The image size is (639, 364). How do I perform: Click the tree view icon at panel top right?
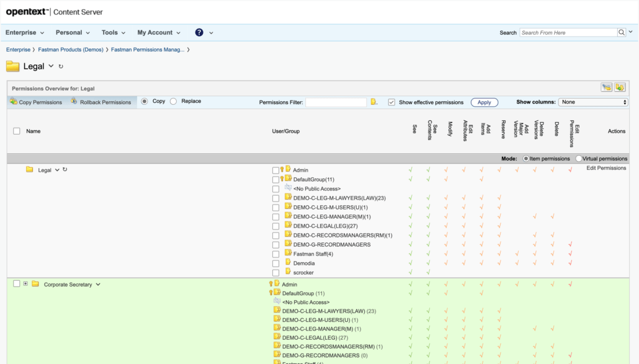[x=606, y=87]
